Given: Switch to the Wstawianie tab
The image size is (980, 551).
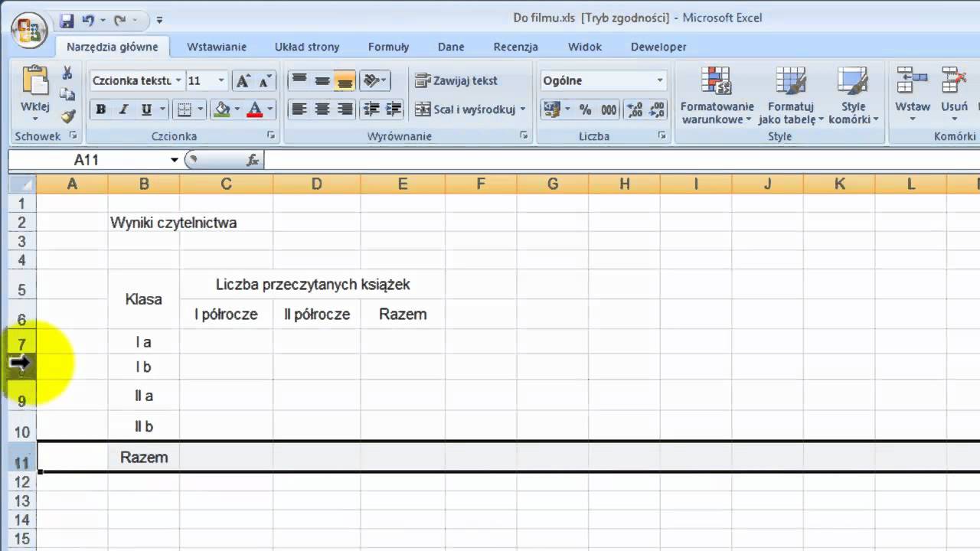Looking at the screenshot, I should 217,47.
